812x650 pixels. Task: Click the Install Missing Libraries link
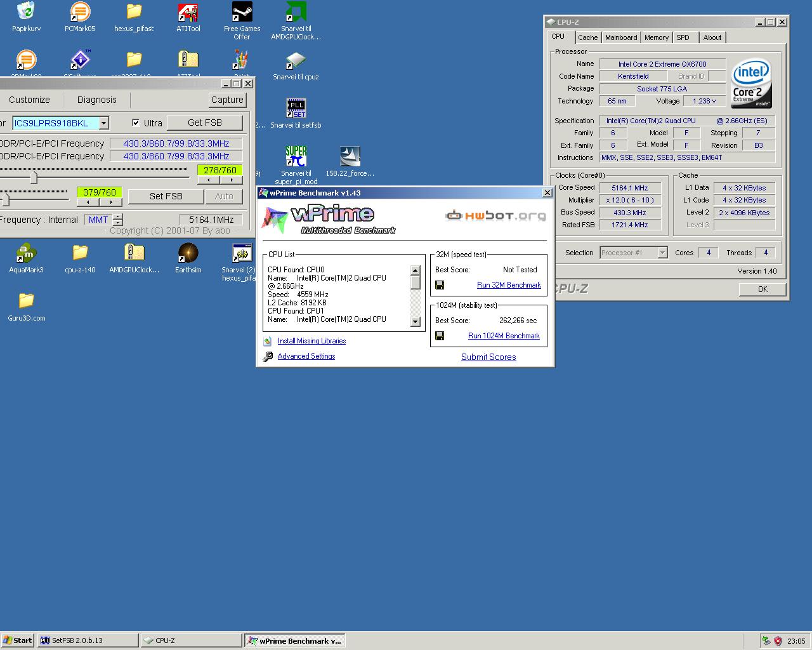311,341
